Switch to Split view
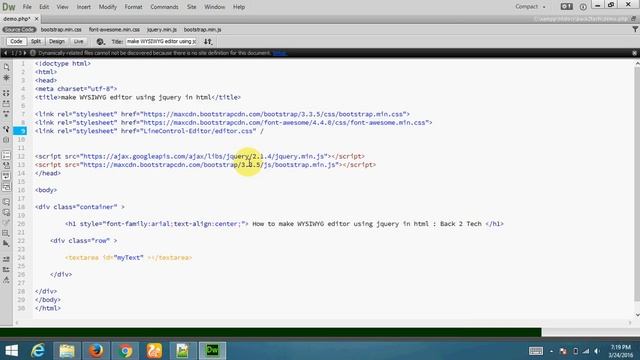The width and height of the screenshot is (640, 360). 36,41
